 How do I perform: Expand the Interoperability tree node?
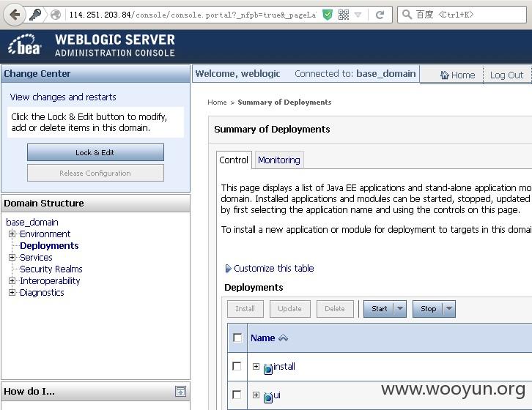pyautogui.click(x=12, y=281)
